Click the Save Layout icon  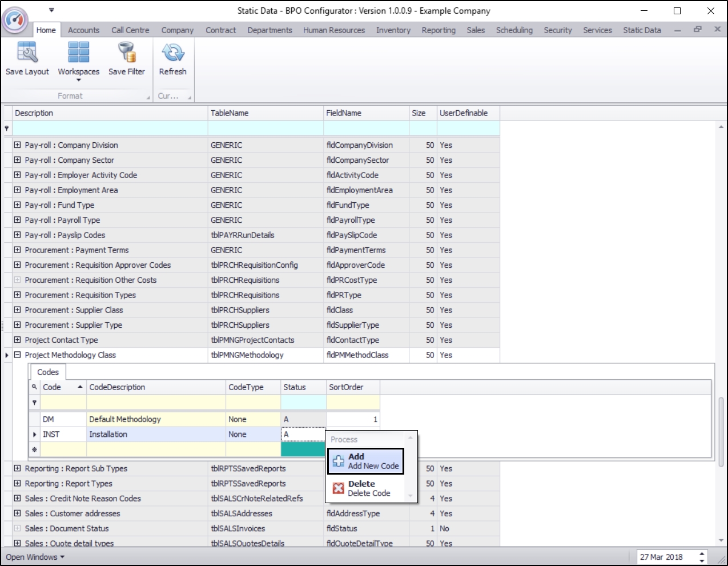coord(27,53)
